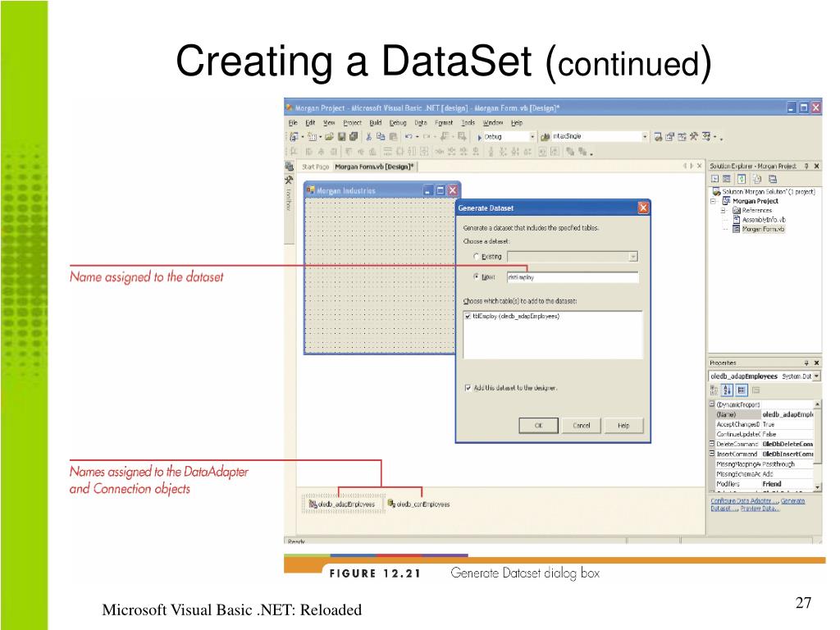The width and height of the screenshot is (840, 630).
Task: Close the Generate Dataset dialog
Action: click(x=643, y=208)
